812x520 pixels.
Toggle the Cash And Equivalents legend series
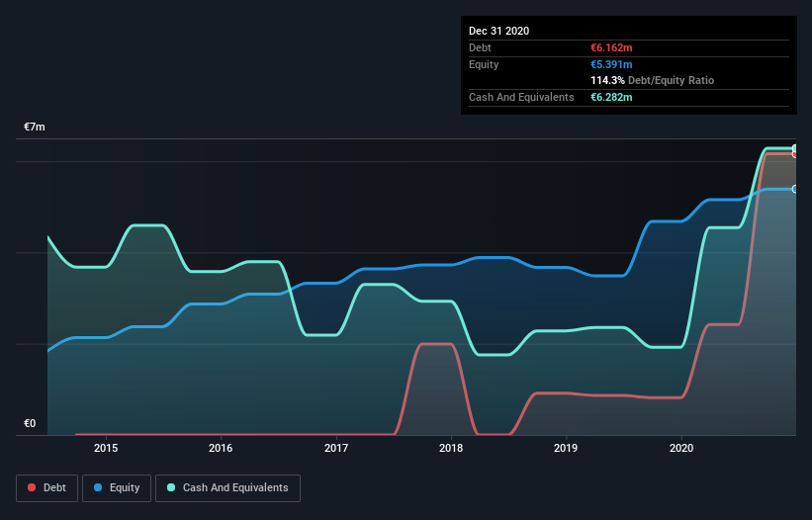coord(227,488)
